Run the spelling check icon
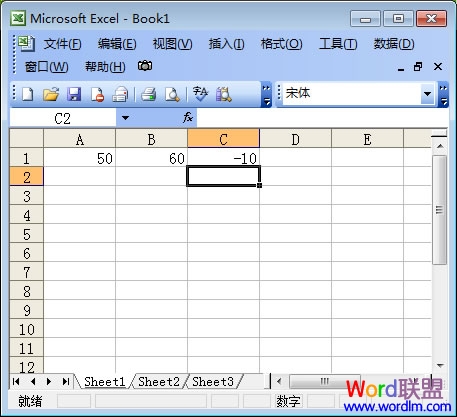The height and width of the screenshot is (417, 457). (200, 94)
